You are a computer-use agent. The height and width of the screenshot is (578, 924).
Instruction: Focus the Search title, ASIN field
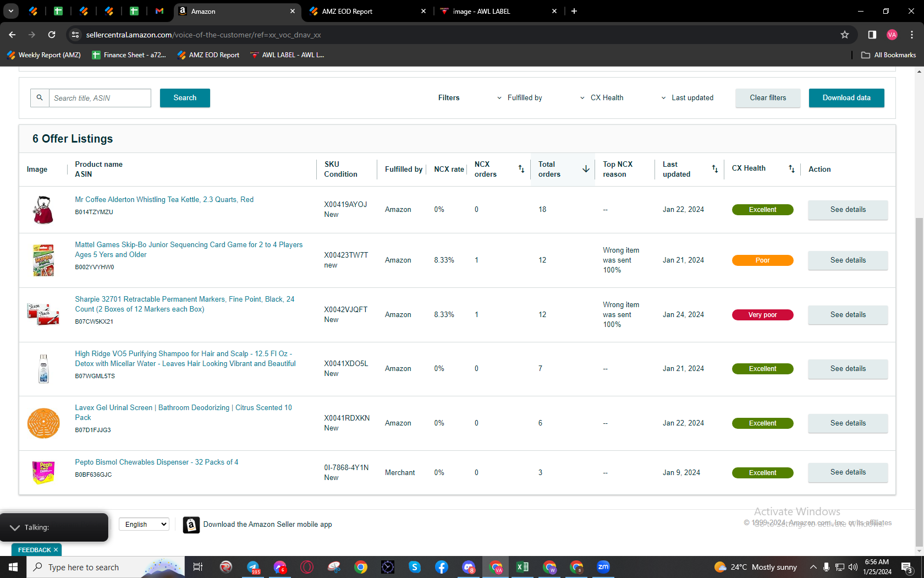[x=100, y=98]
